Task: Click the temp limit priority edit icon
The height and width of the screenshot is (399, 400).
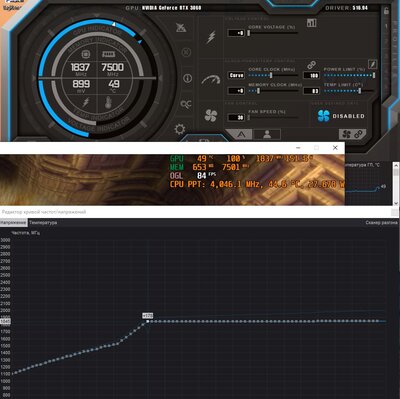Action: tap(372, 64)
